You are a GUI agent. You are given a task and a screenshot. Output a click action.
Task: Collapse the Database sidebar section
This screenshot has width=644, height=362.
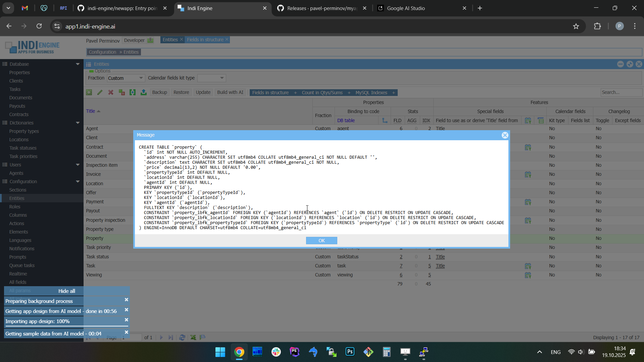click(78, 64)
